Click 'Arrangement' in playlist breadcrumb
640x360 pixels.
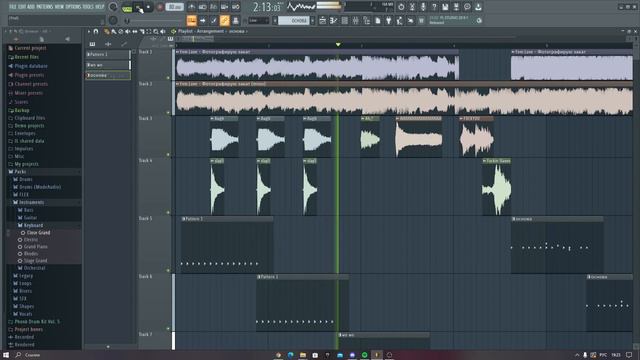click(x=210, y=31)
